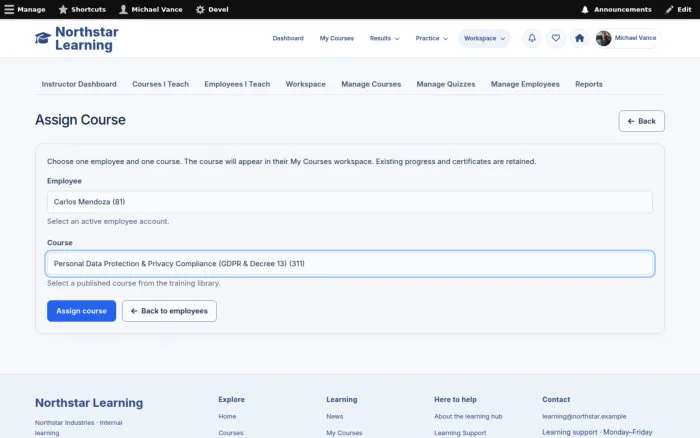This screenshot has width=700, height=438.
Task: Open Courses link in footer Explore
Action: pyautogui.click(x=231, y=433)
